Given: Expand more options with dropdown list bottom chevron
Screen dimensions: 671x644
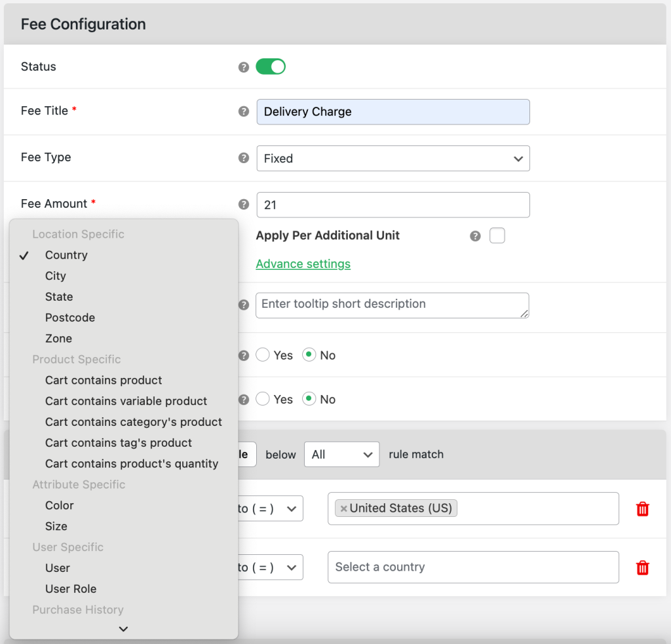Looking at the screenshot, I should coord(123,628).
